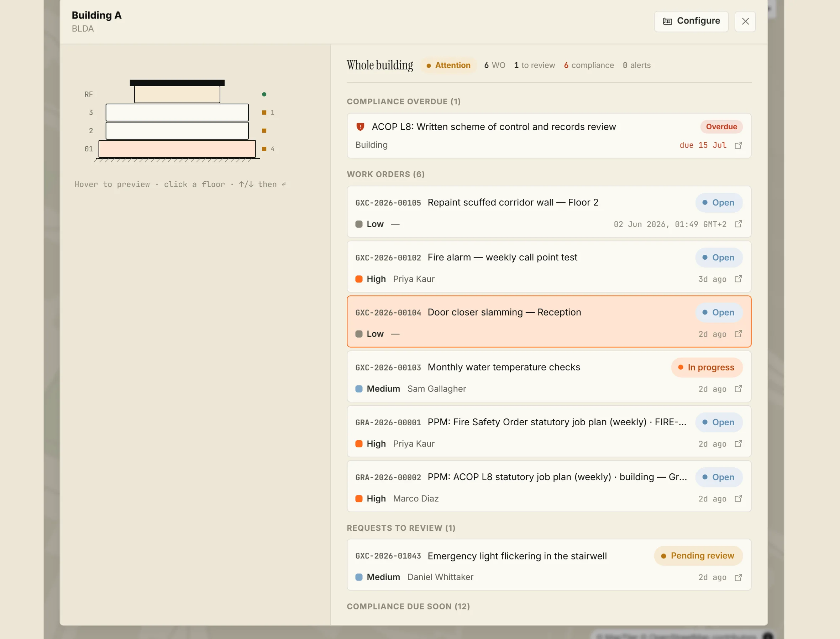Click the amber marker beside floor 01
This screenshot has height=639, width=840.
(264, 149)
